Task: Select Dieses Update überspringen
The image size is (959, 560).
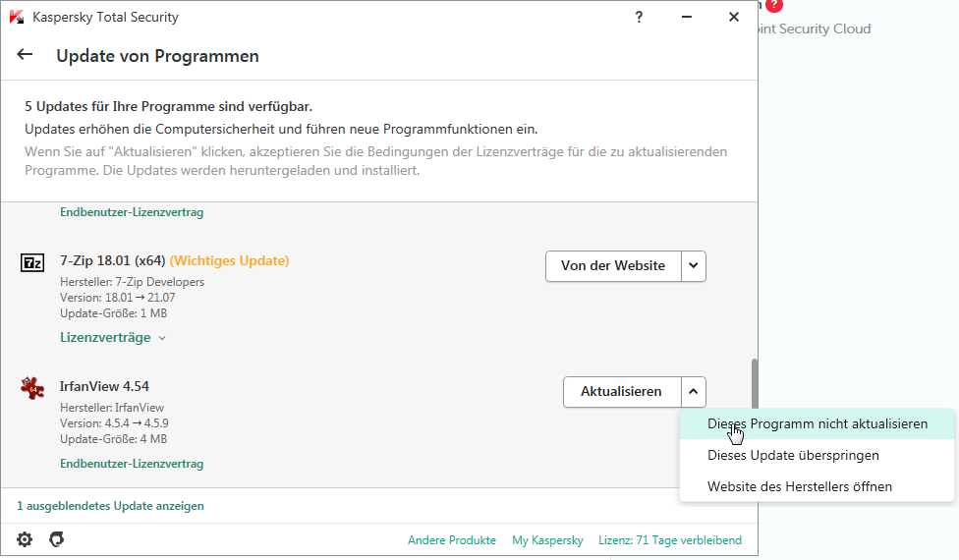Action: pos(818,456)
